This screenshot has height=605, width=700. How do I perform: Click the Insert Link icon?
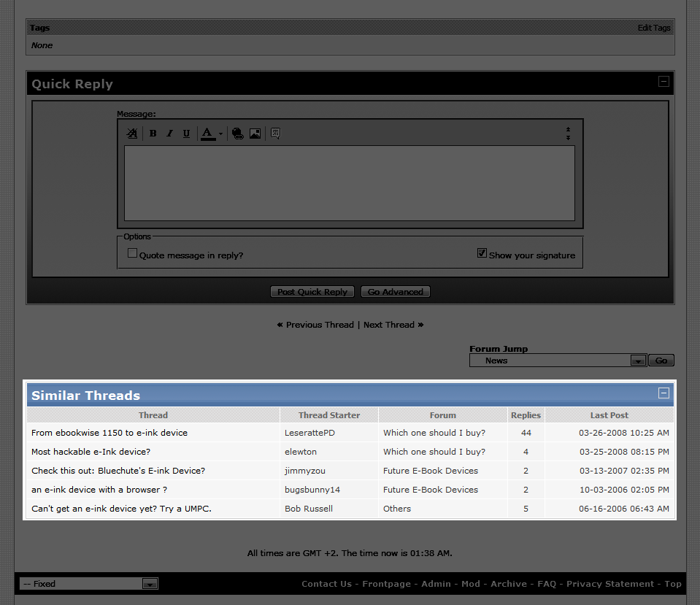click(238, 134)
